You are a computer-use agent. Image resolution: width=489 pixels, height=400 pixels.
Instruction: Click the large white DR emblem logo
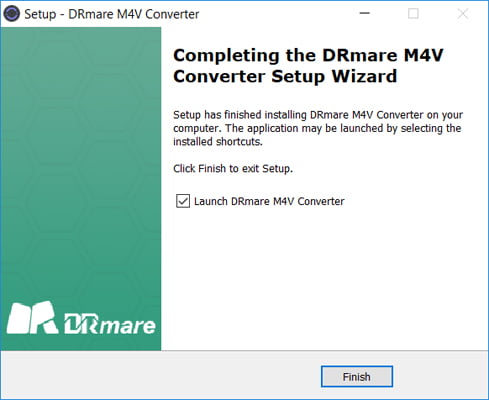32,318
